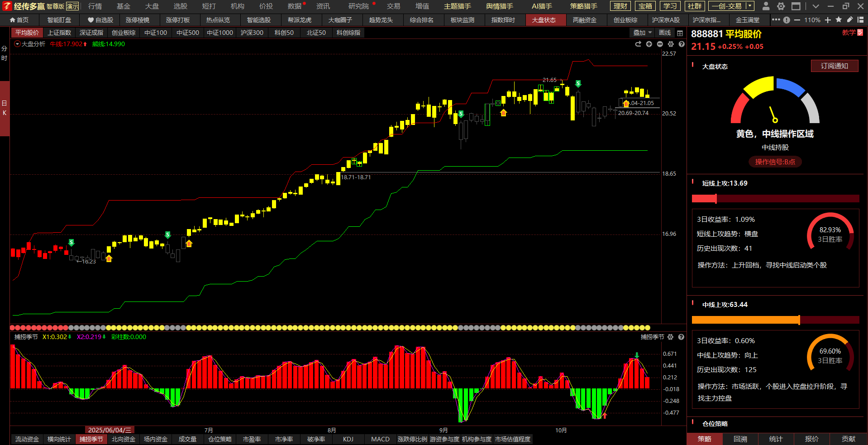Toggle the 教学 checkbox
Image resolution: width=868 pixels, height=445 pixels.
[860, 33]
